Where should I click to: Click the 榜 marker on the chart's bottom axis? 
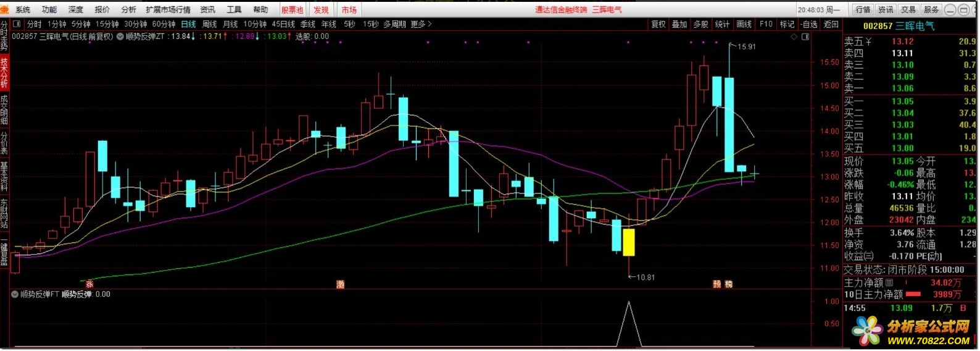click(x=729, y=284)
